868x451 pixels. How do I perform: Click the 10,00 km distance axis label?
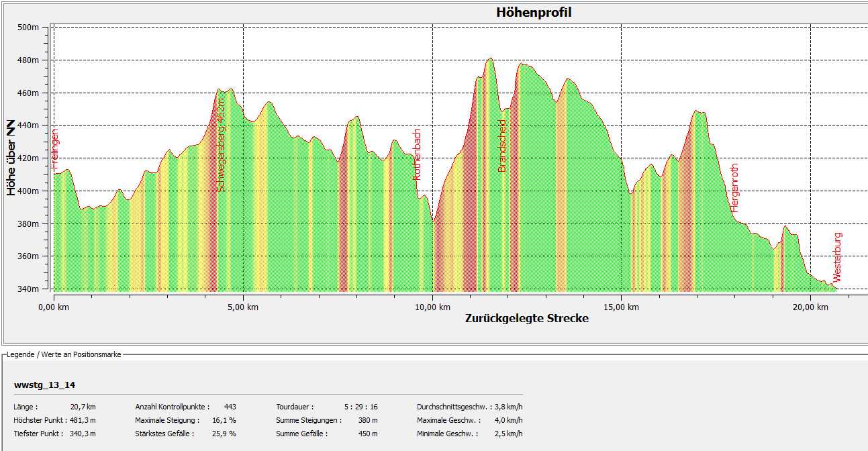(432, 307)
